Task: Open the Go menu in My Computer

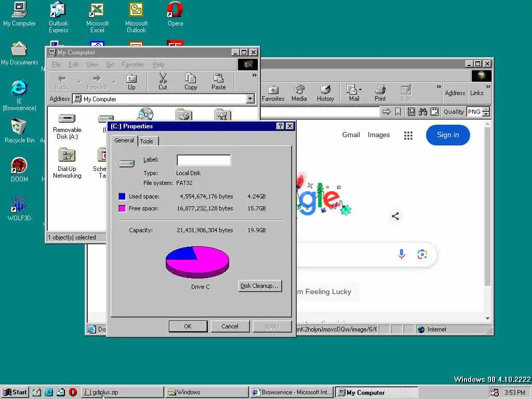Action: click(110, 64)
